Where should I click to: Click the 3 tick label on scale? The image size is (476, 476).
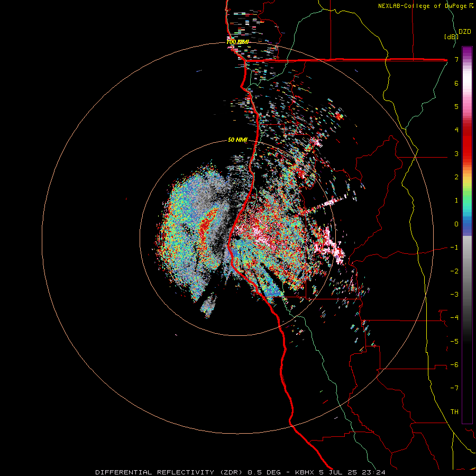tap(456, 153)
